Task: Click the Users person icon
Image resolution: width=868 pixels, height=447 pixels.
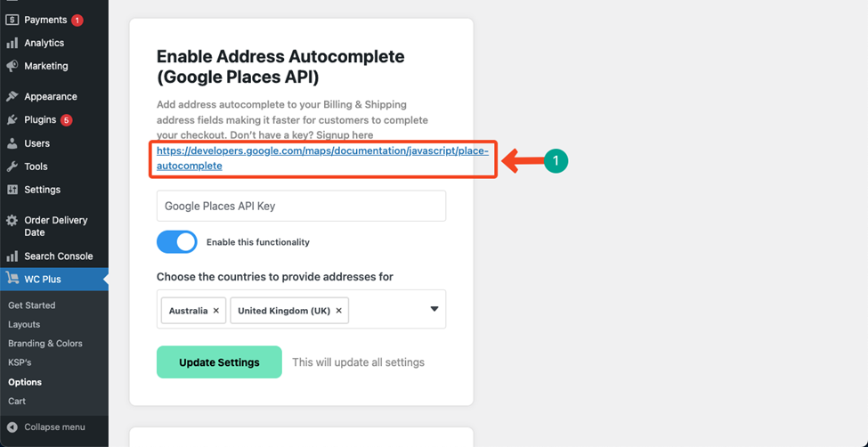Action: 12,143
